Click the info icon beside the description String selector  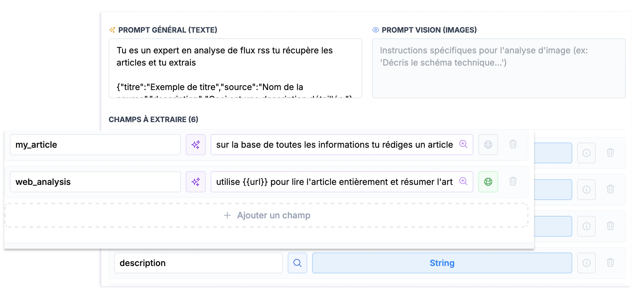click(586, 263)
